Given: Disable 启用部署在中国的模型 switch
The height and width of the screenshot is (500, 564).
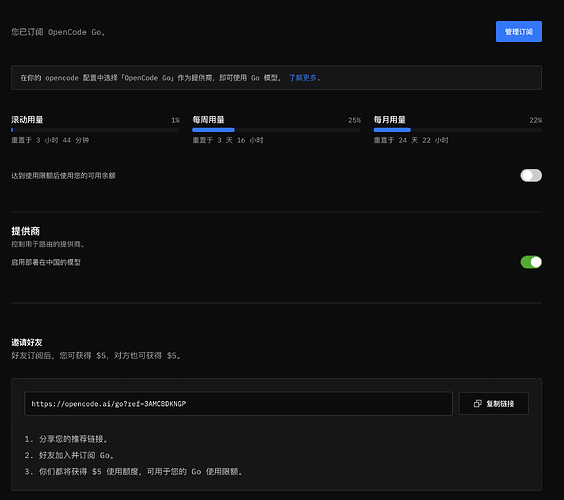Looking at the screenshot, I should [x=531, y=262].
